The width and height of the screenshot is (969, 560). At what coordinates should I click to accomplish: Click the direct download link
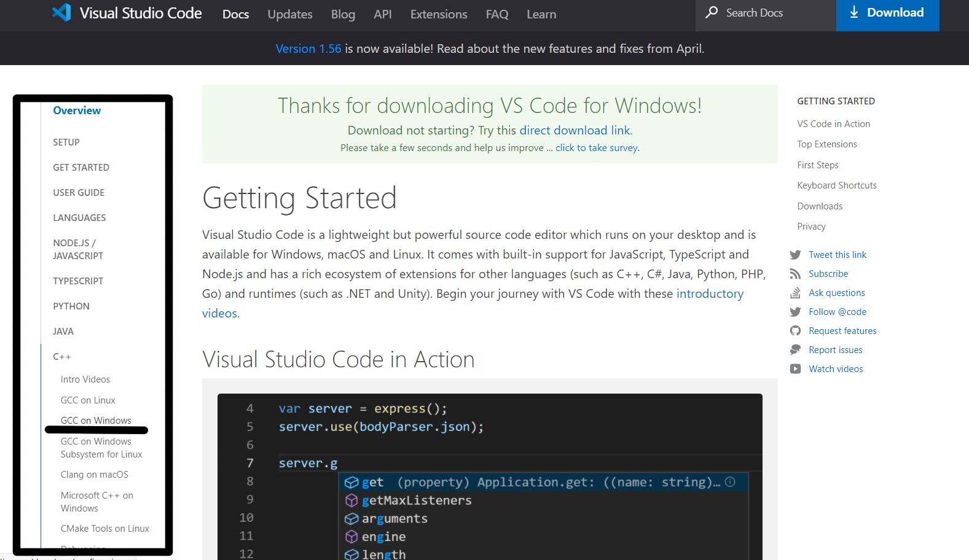576,130
